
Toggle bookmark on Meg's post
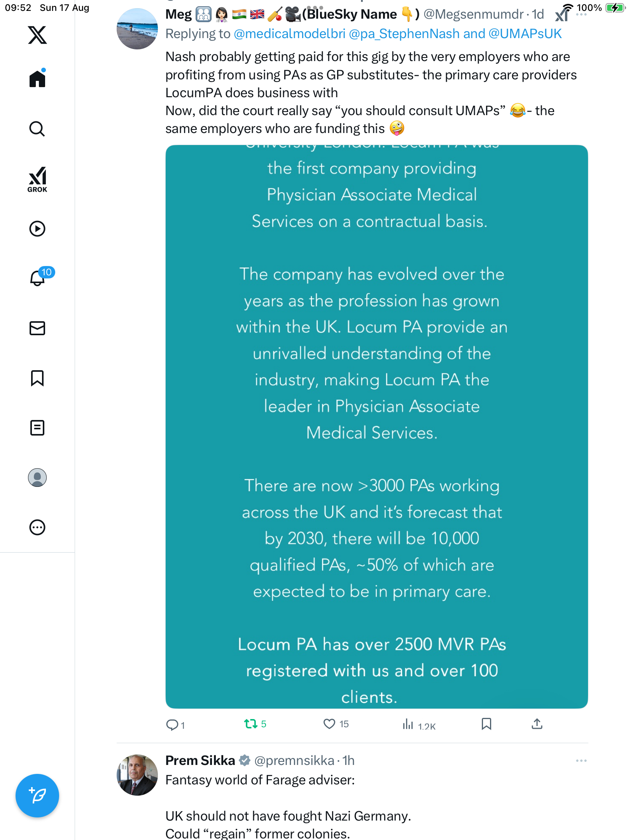click(486, 724)
